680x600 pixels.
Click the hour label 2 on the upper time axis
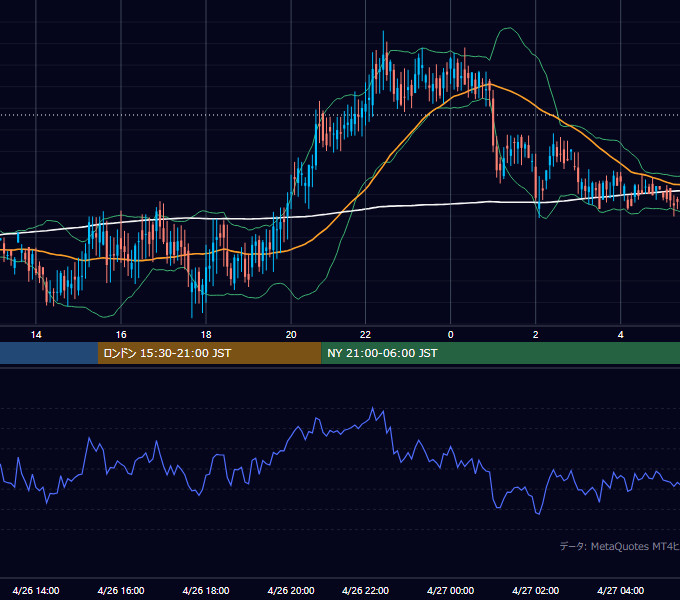[x=536, y=335]
